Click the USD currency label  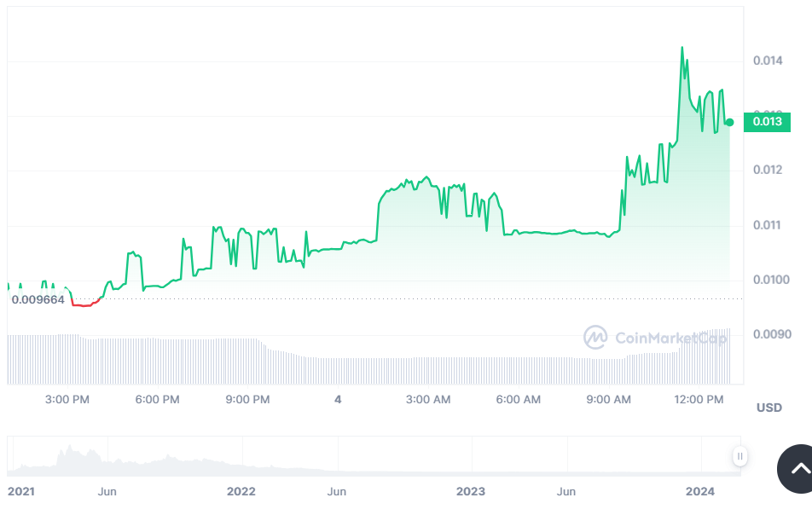click(x=768, y=408)
